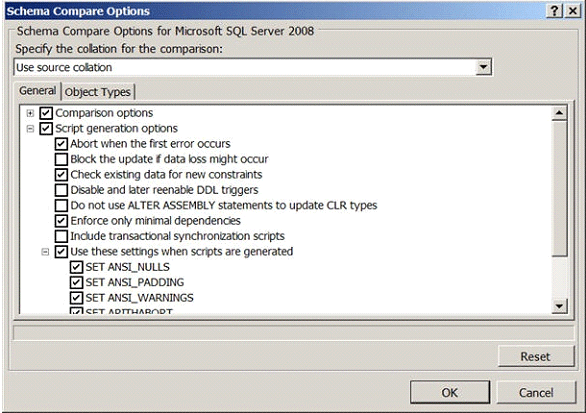Toggle Use these settings when scripts are generated checkbox
The width and height of the screenshot is (586, 413).
pos(61,252)
